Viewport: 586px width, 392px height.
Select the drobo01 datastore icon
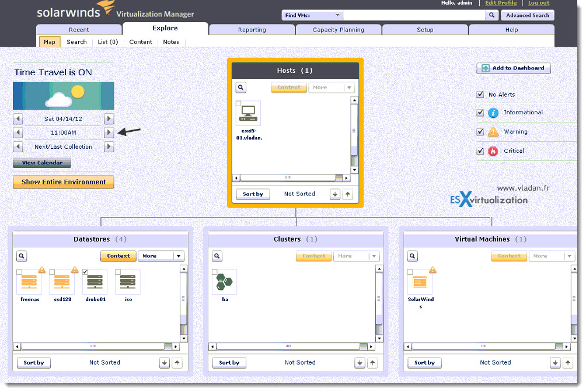(95, 282)
